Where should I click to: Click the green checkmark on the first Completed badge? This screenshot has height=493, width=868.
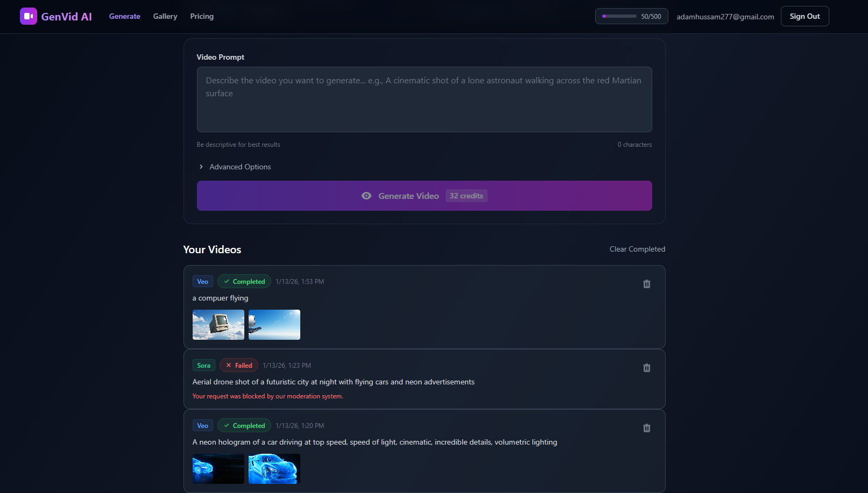227,281
